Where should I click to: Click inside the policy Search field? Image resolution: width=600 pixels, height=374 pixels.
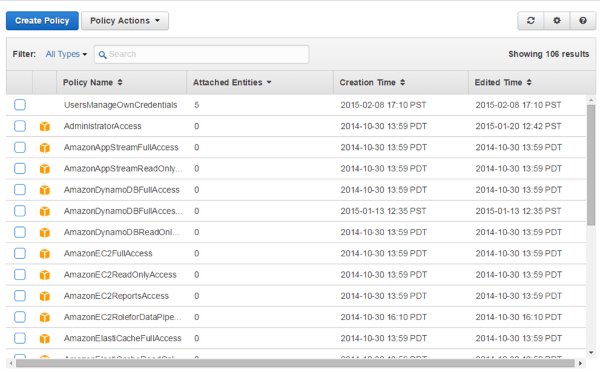point(202,54)
